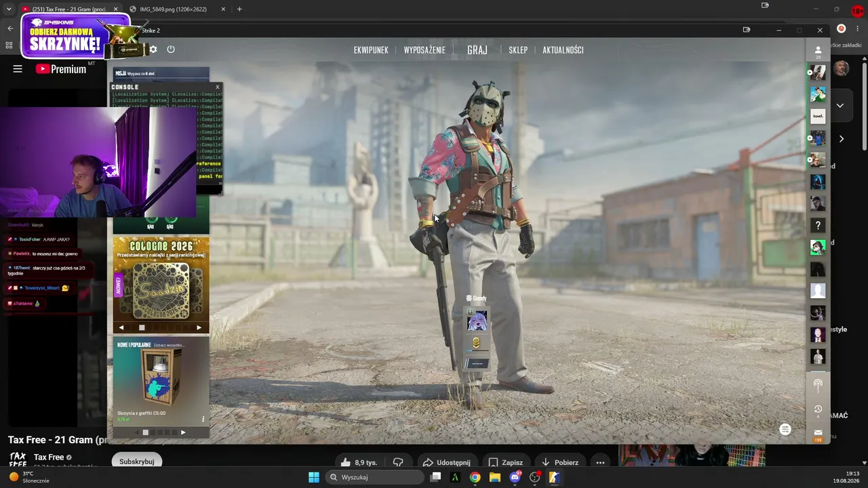Subscribe with the Subskrybuj button

136,462
